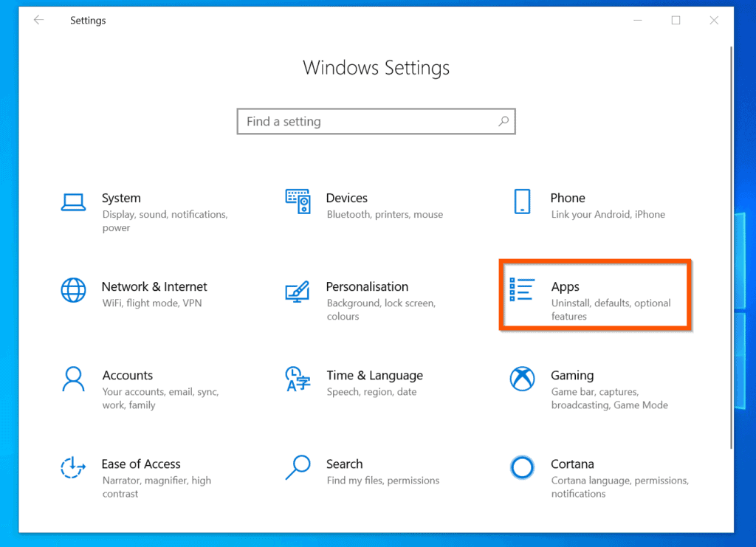The image size is (756, 547).
Task: Open the Cortana circle icon
Action: [522, 467]
